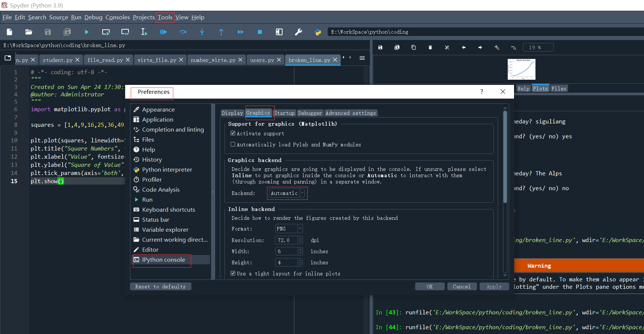Click the Run file play icon
This screenshot has height=334, width=644.
point(86,32)
